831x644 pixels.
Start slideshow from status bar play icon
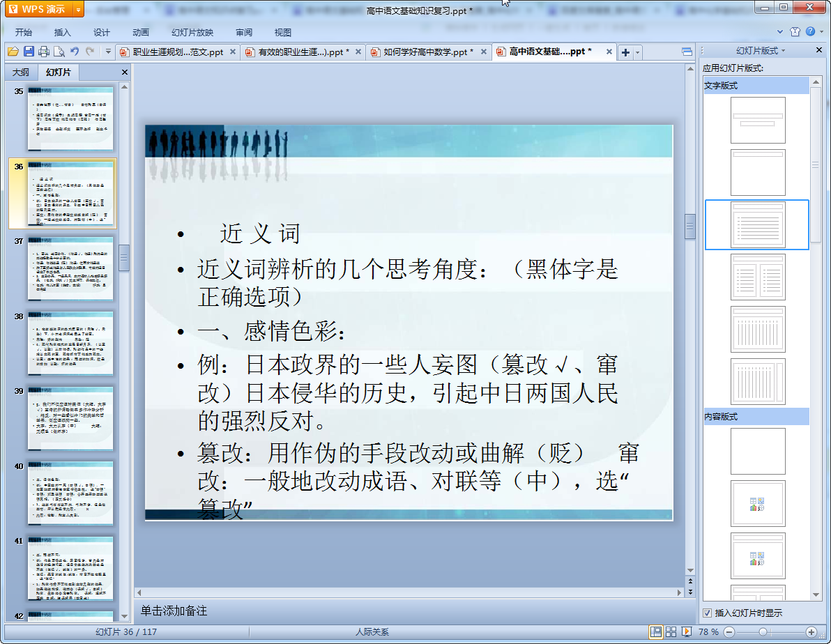tap(686, 632)
